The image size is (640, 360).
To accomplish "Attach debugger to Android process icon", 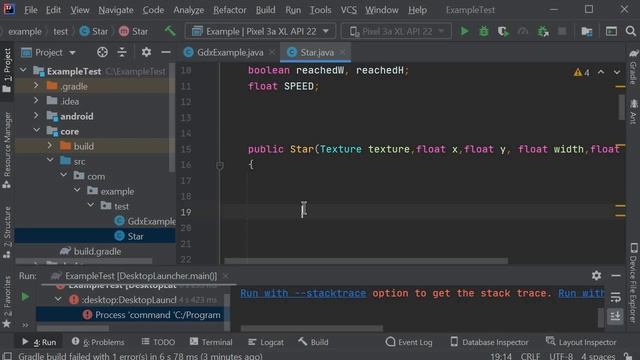I will [543, 31].
